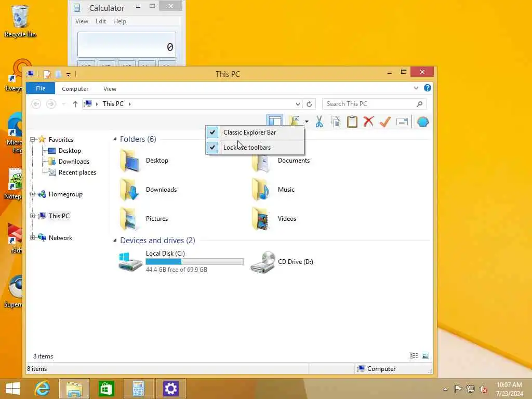Open the Recent locations dropdown arrow
This screenshot has height=399, width=532.
[x=63, y=104]
